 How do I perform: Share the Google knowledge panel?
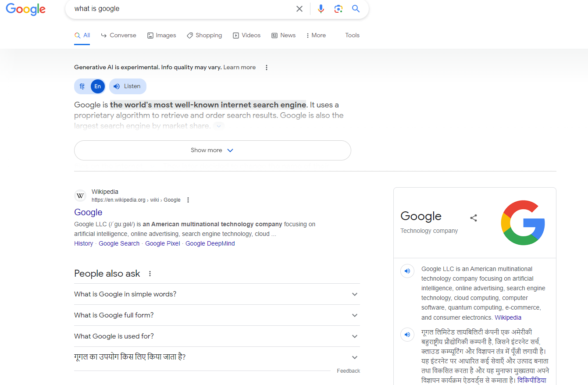click(x=474, y=218)
